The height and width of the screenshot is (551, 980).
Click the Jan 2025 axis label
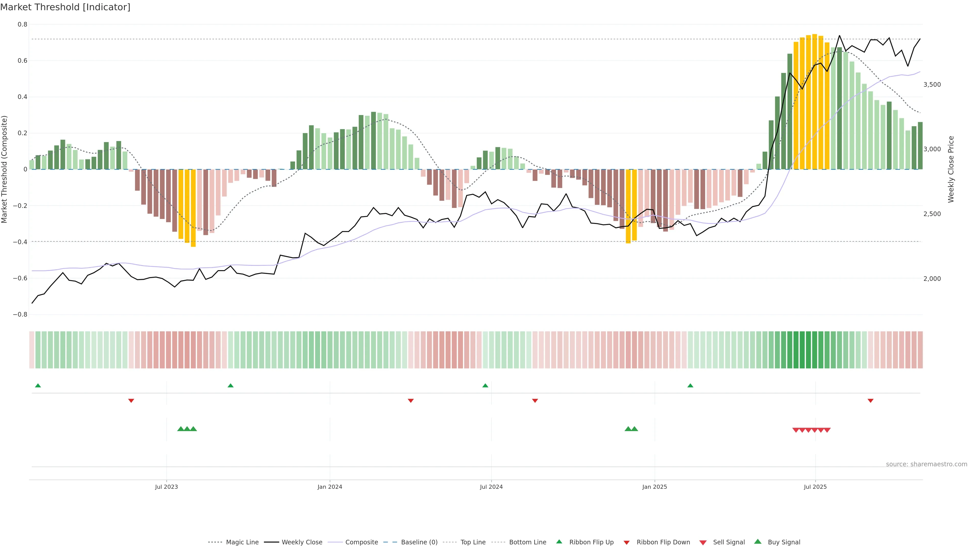pos(654,487)
